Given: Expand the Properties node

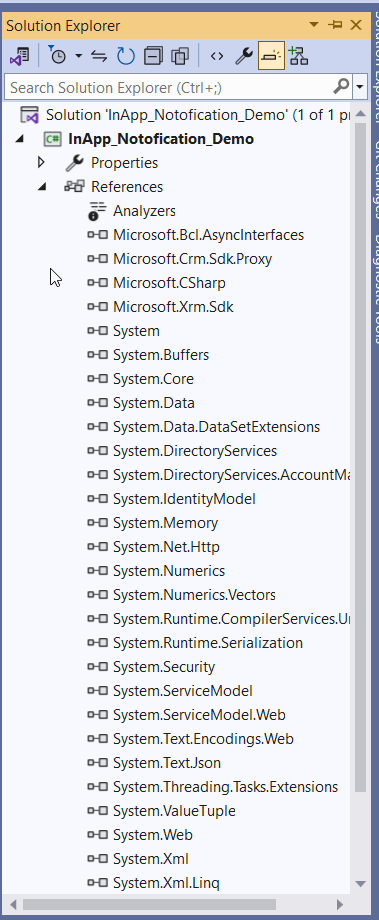Looking at the screenshot, I should pos(41,162).
